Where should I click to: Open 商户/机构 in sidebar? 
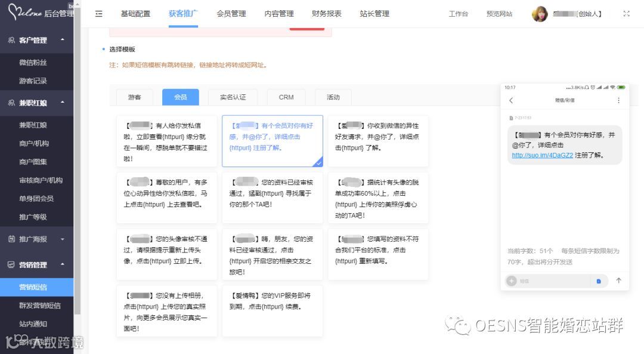point(33,143)
